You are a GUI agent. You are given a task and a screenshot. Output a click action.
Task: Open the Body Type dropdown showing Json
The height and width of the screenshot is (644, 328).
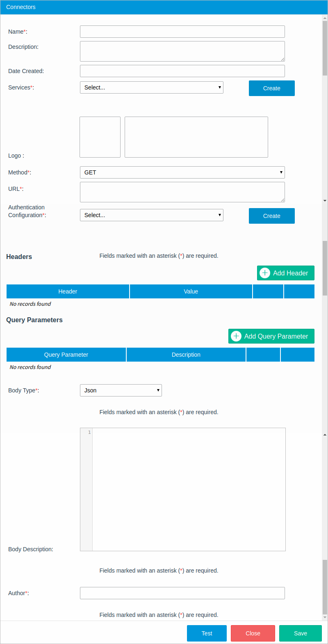121,390
